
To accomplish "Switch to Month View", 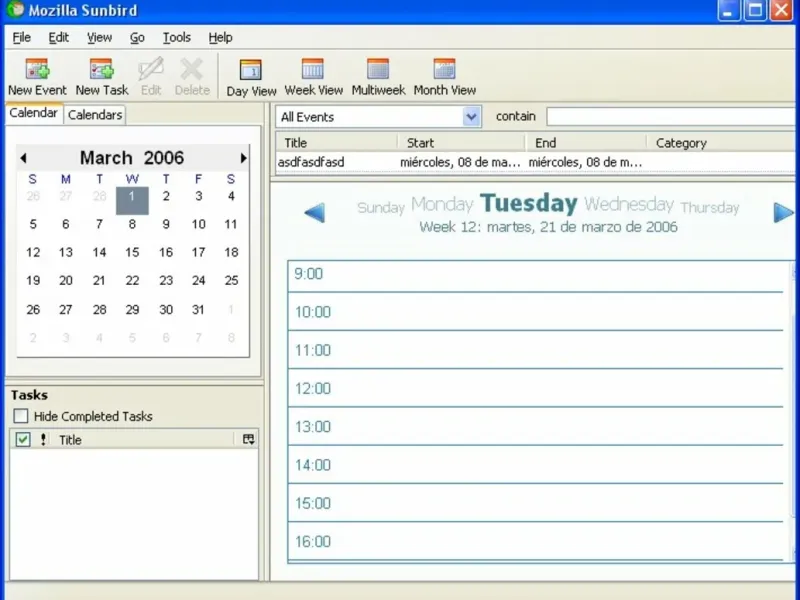I will (444, 77).
